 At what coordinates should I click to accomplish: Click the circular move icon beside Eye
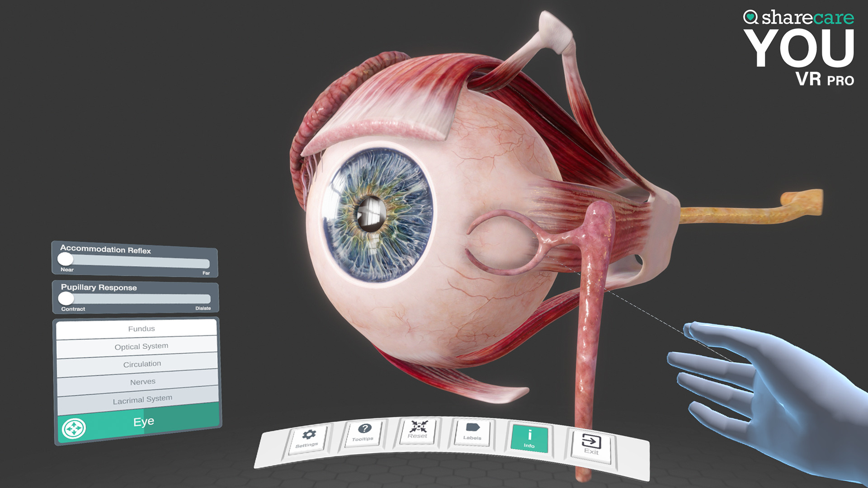pos(74,428)
